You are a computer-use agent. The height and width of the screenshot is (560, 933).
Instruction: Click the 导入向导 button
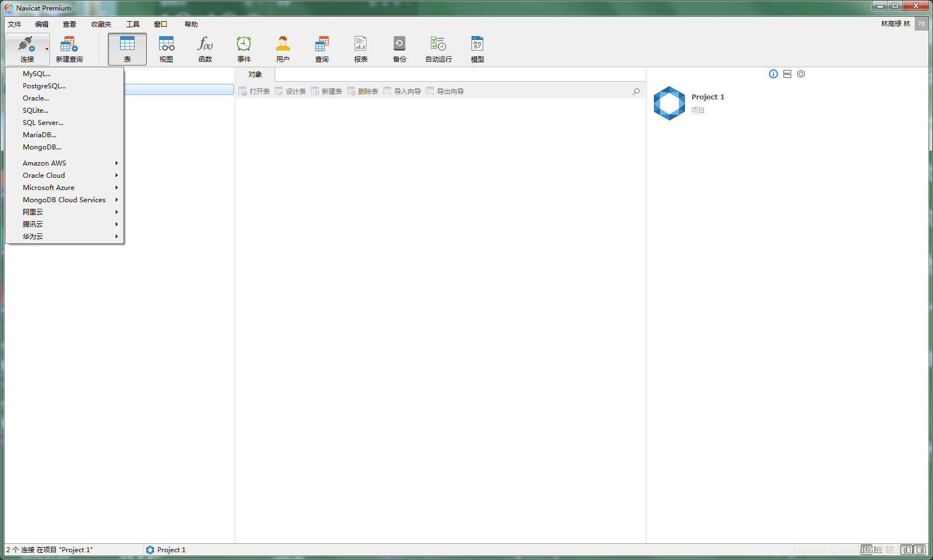click(402, 91)
